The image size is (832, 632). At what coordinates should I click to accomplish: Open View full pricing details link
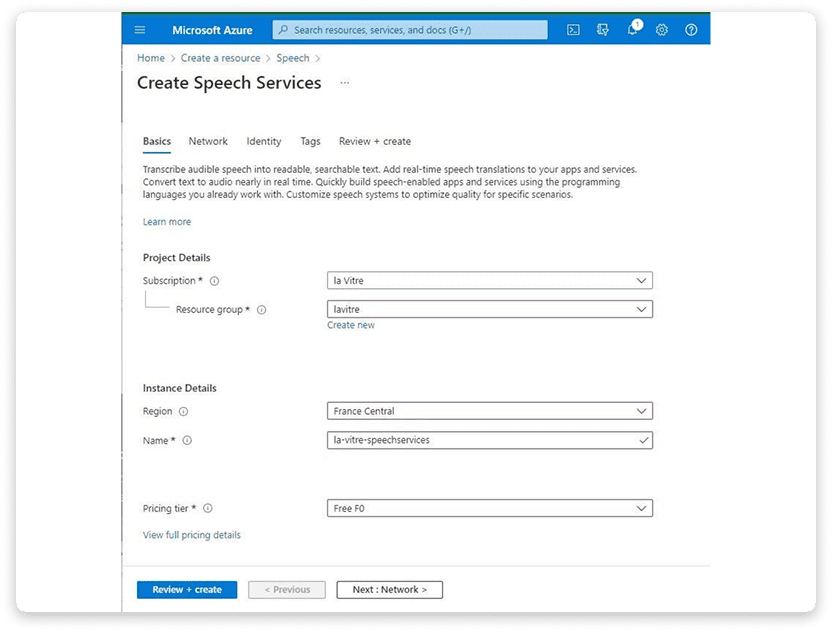(x=192, y=535)
